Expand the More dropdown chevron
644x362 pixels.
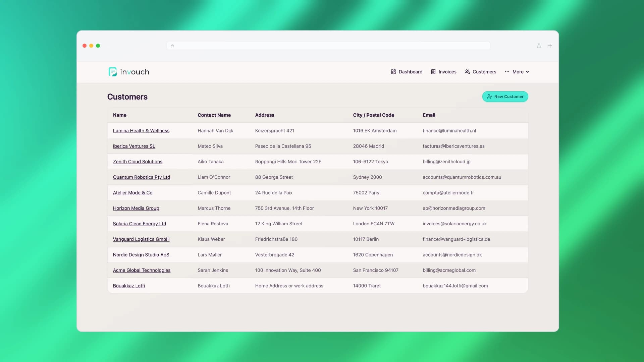[527, 72]
